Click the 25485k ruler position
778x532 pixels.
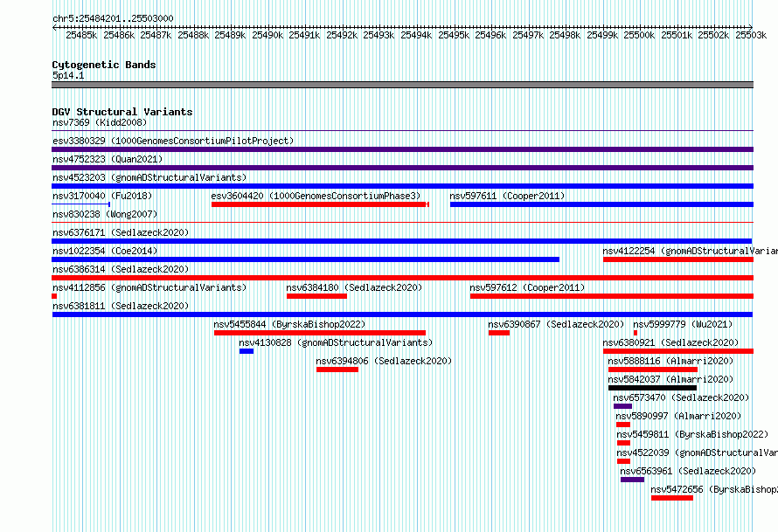coord(81,35)
